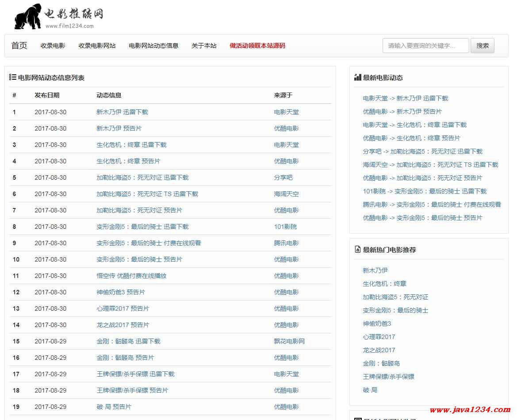Select 金刚：骷髅岛 in hot recommendations
Viewport: 517px width, 420px height.
coord(381,364)
